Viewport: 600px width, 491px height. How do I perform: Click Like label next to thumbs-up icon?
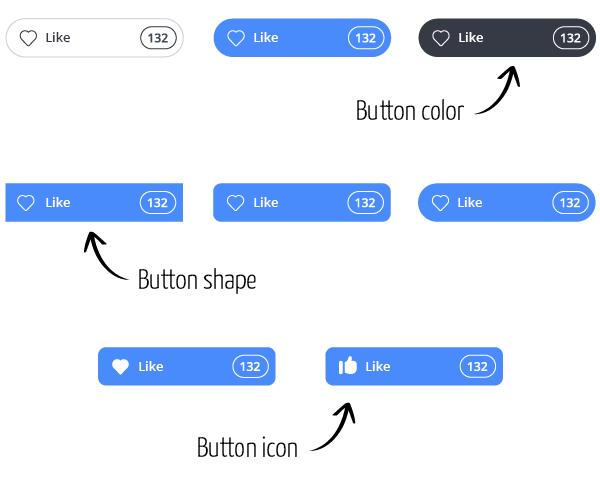(x=378, y=367)
